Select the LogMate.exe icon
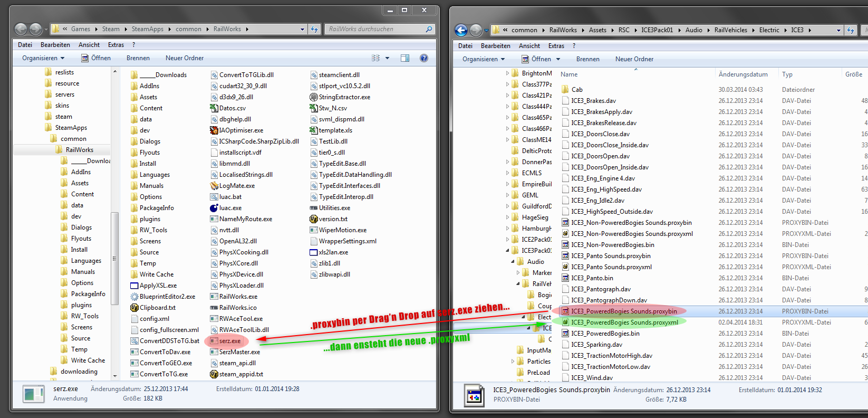The height and width of the screenshot is (418, 868). (214, 186)
